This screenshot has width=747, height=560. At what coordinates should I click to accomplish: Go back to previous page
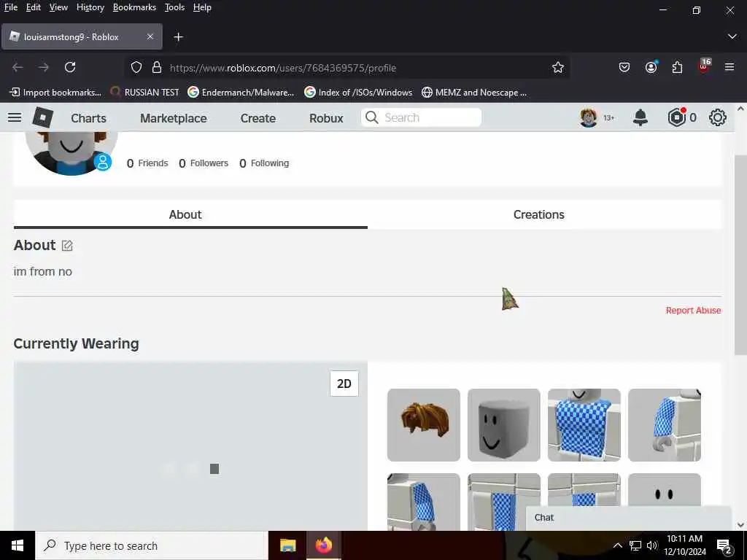(x=18, y=67)
